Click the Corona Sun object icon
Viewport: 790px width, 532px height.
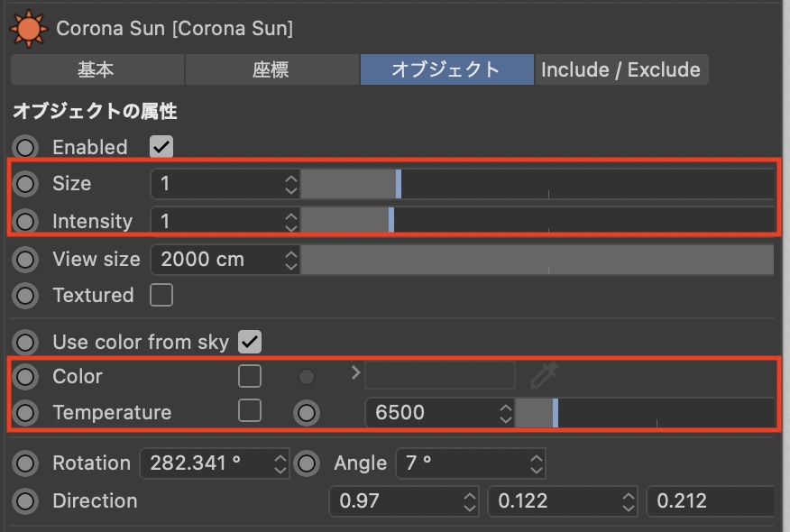click(x=27, y=28)
